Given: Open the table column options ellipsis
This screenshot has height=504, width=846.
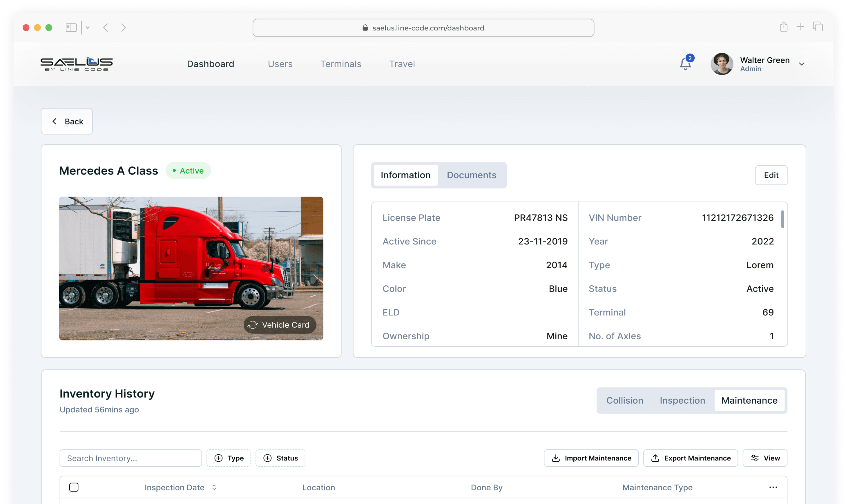Looking at the screenshot, I should (773, 487).
